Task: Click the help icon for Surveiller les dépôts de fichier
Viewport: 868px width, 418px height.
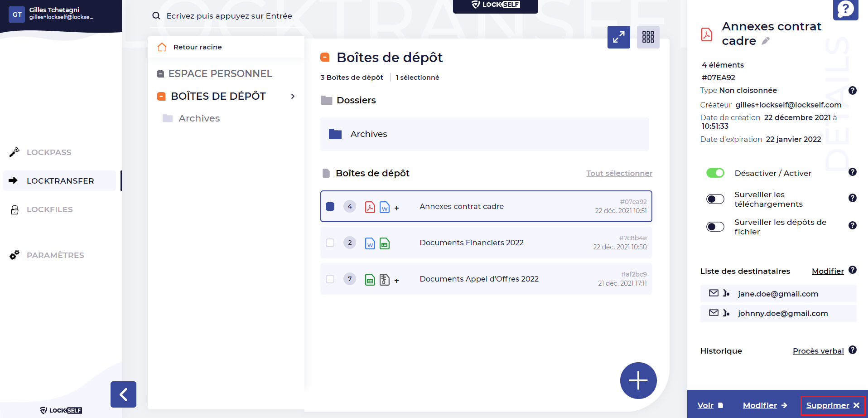Action: 853,225
